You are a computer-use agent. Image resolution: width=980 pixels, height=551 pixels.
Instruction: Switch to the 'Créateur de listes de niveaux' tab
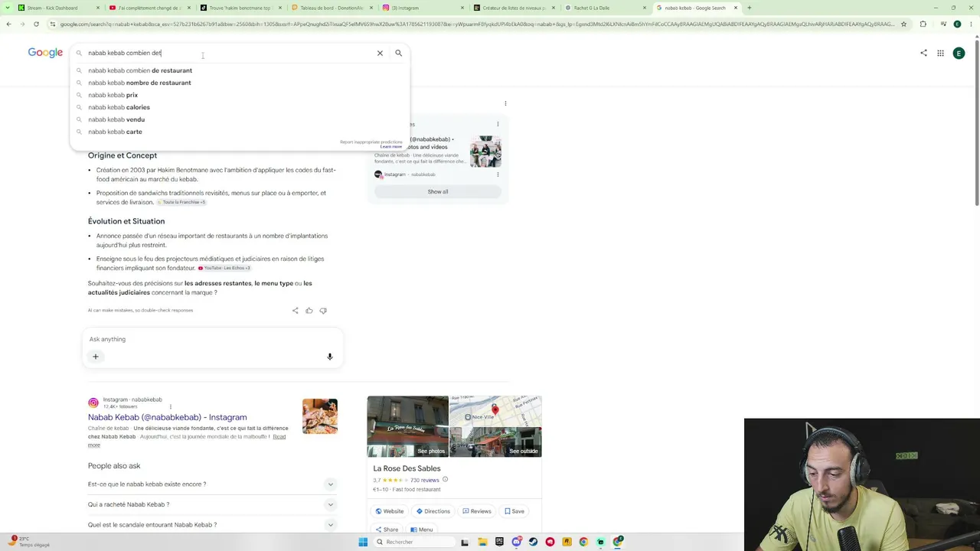[513, 8]
